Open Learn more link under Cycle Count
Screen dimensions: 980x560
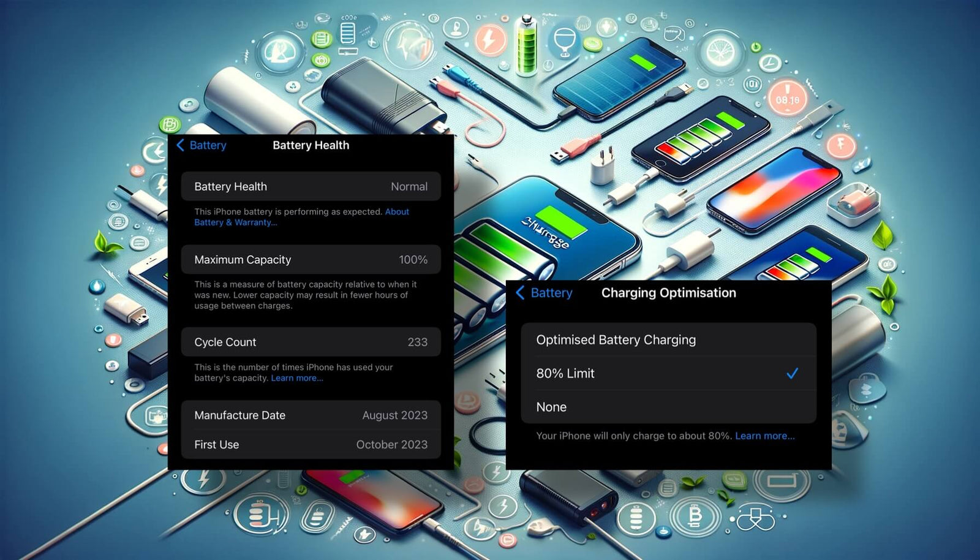(297, 378)
